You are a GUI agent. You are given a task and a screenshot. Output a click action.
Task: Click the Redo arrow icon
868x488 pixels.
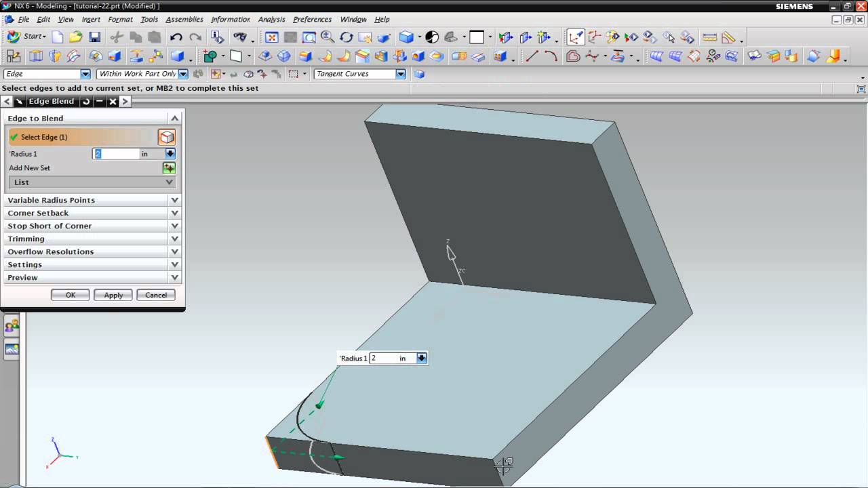[195, 37]
